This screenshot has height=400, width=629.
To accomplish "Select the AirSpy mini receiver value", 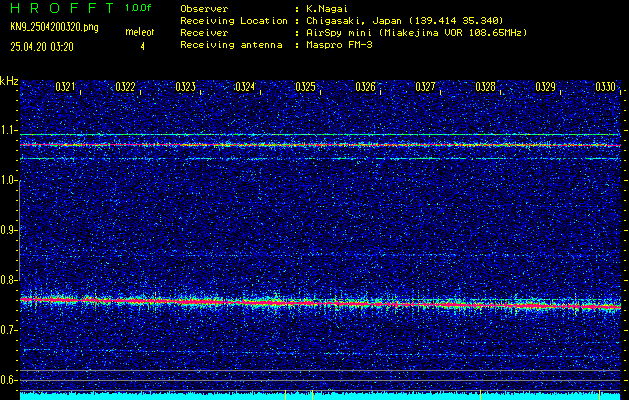I will [416, 33].
